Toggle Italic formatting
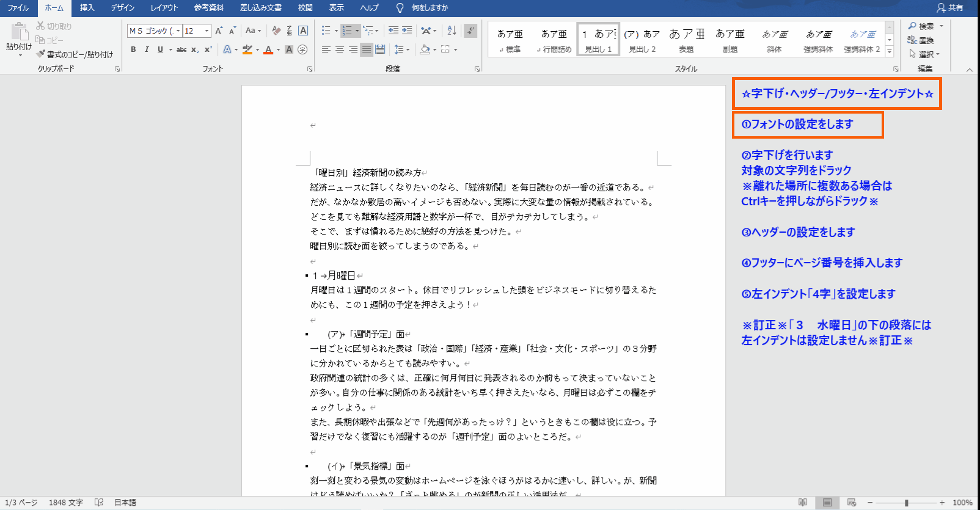 click(147, 49)
